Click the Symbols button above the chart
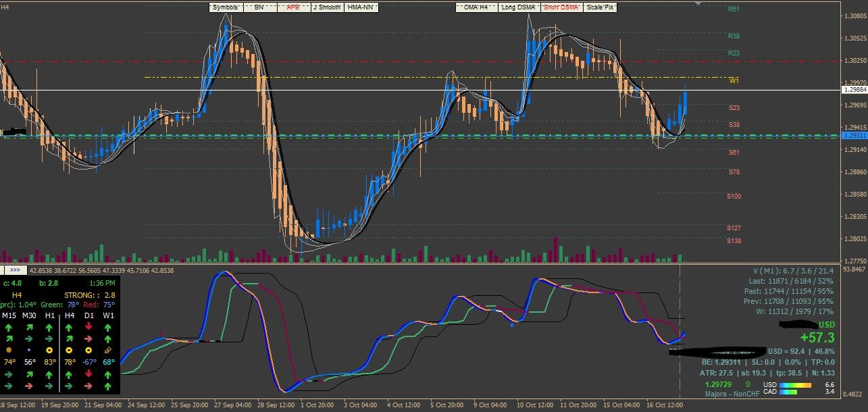 coord(225,7)
